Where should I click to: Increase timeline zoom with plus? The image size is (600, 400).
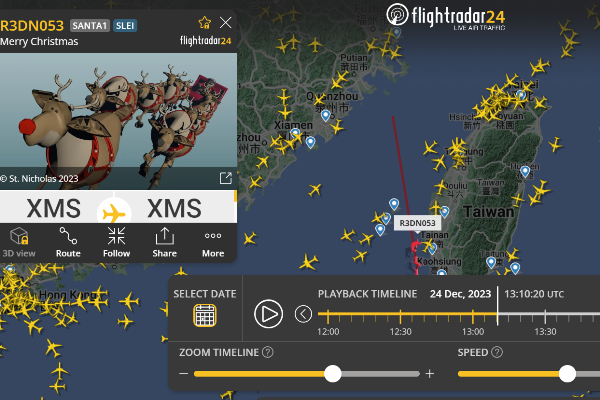pos(430,374)
